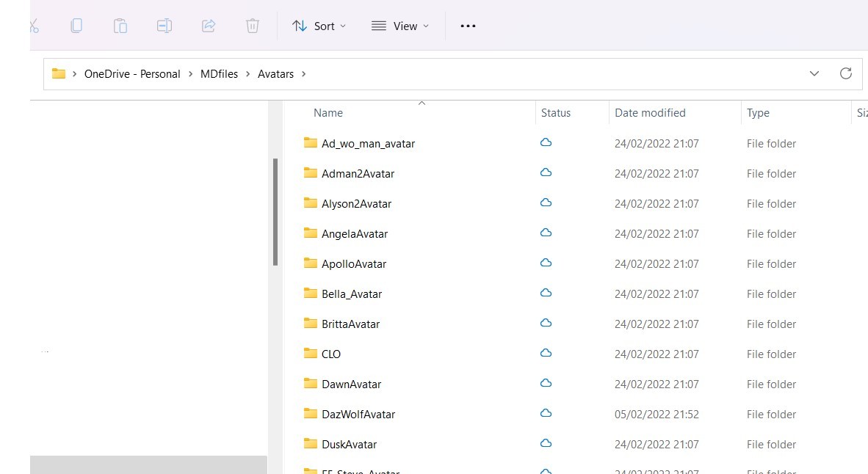
Task: Go to OneDrive - Personal breadcrumb
Action: point(132,73)
